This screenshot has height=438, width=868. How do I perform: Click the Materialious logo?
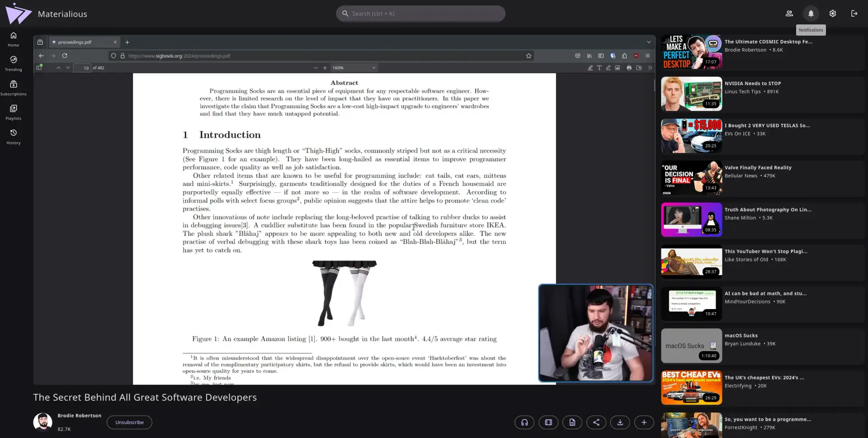[x=19, y=14]
